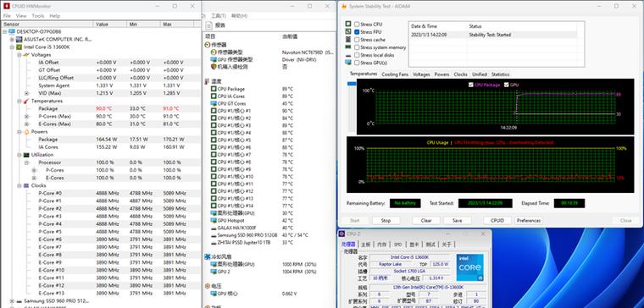Click the GALAX HA1K1000F drive icon
The image size is (644, 308).
[214, 228]
